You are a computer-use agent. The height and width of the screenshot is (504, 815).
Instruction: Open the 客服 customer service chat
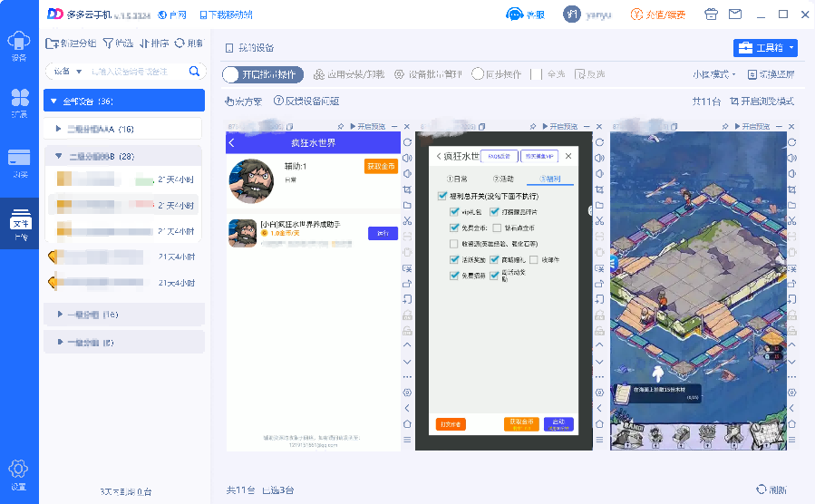(525, 15)
